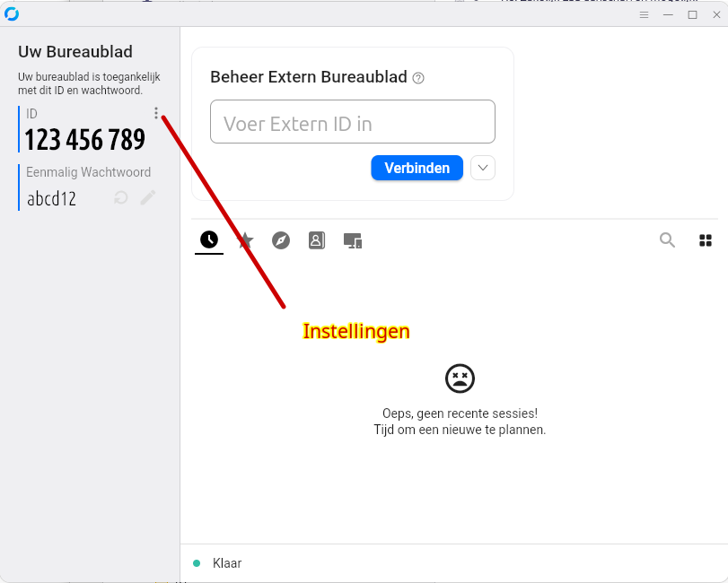Open the hamburger menu in the title bar
This screenshot has height=583, width=728.
tap(644, 14)
